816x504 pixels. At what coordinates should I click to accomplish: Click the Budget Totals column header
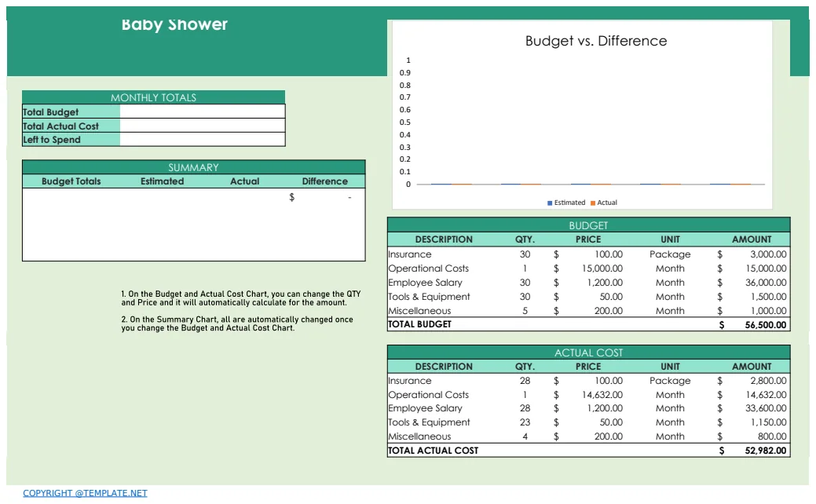click(x=71, y=181)
